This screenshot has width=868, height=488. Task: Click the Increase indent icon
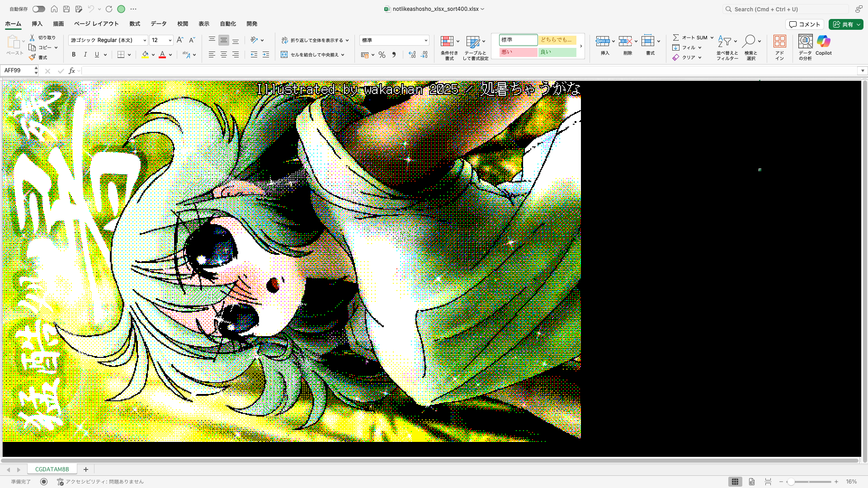[x=266, y=55]
